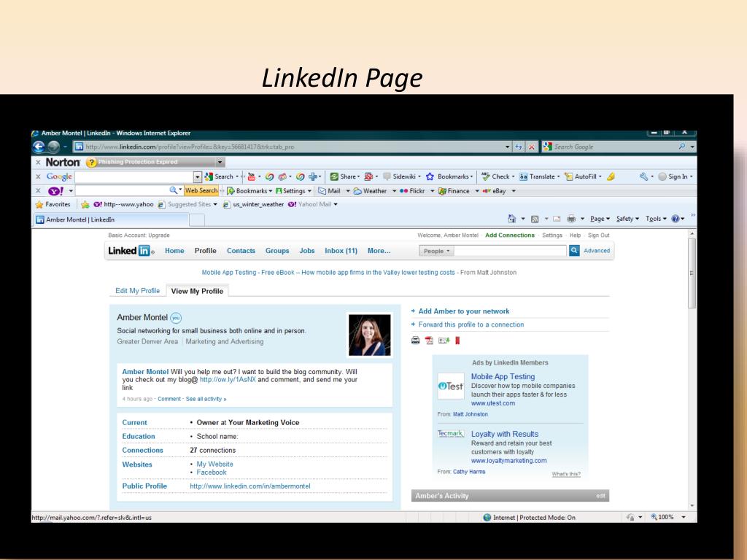
Task: Click the LinkedIn search text field
Action: pyautogui.click(x=510, y=251)
